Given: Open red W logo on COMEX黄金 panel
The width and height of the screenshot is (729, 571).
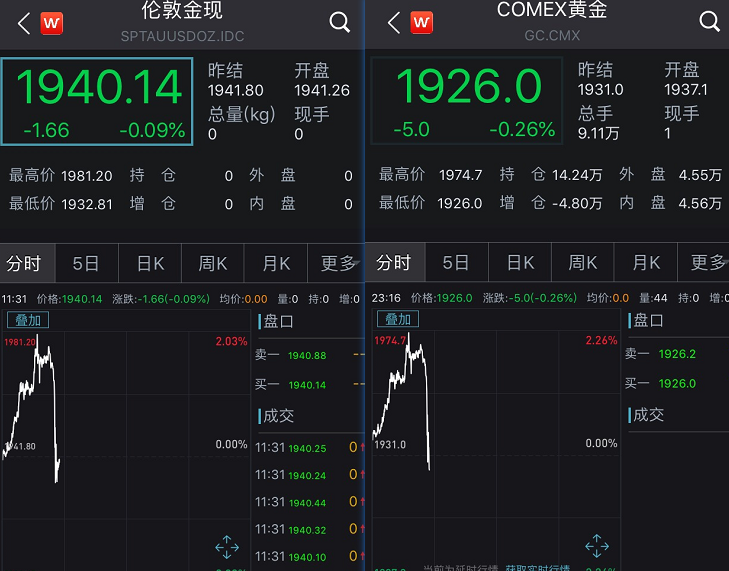Looking at the screenshot, I should pos(421,22).
